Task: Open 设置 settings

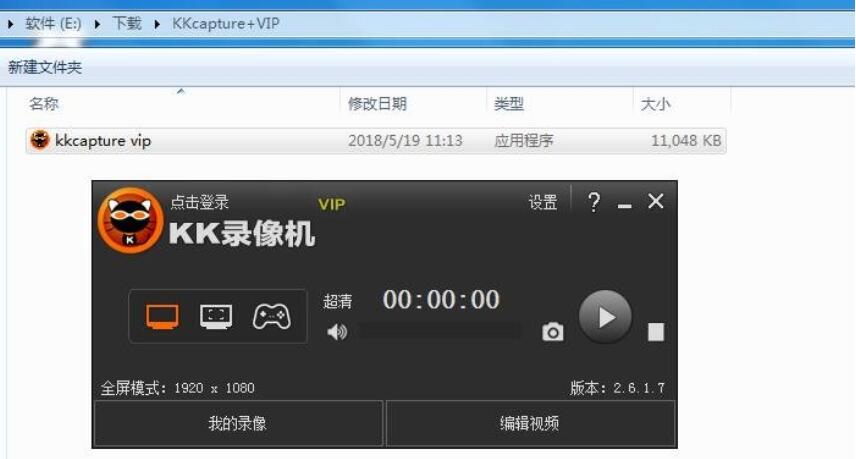Action: pos(543,202)
